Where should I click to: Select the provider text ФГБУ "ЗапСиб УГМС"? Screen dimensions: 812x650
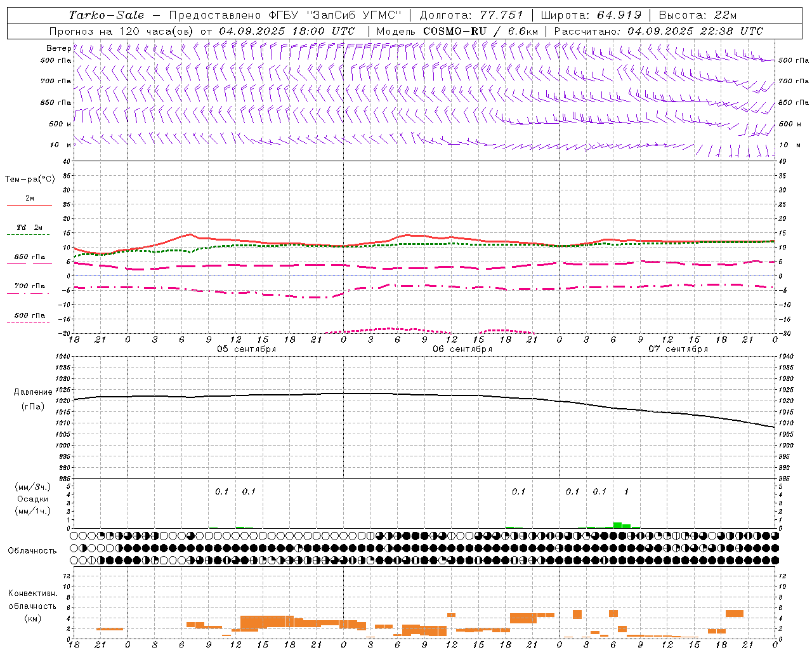click(x=336, y=15)
